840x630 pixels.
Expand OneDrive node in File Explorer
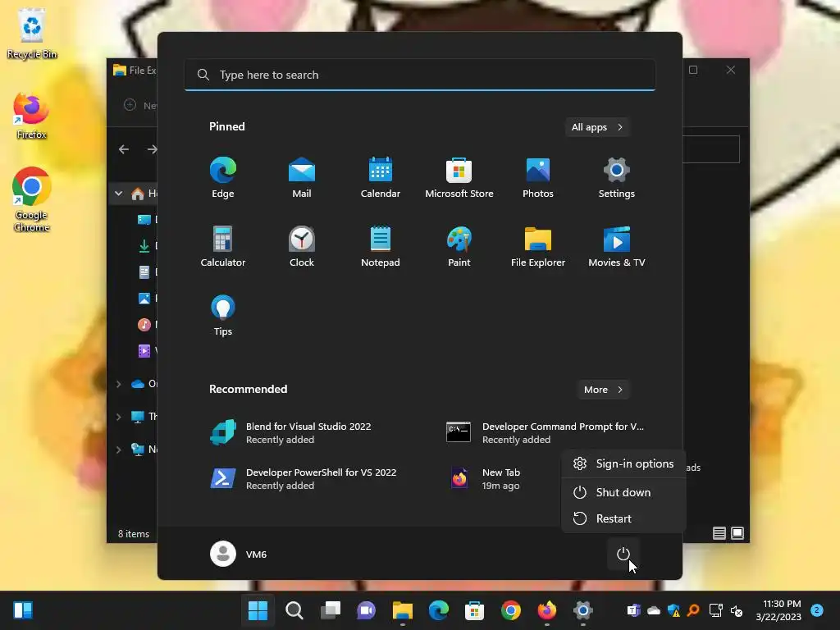(x=118, y=384)
